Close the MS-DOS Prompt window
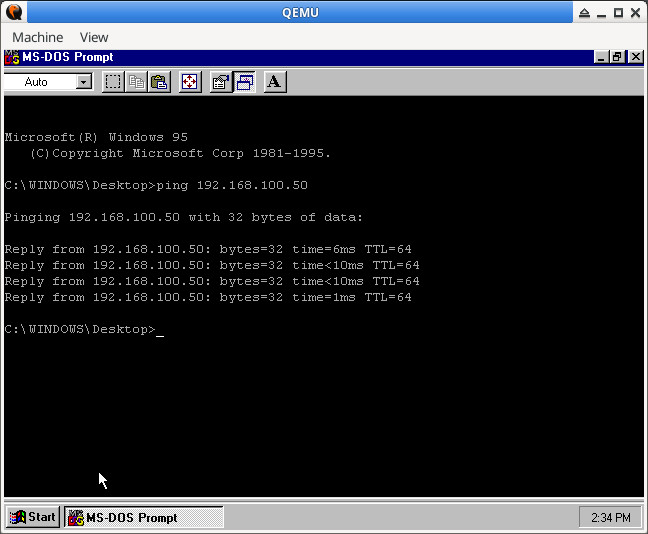648x534 pixels. point(636,57)
